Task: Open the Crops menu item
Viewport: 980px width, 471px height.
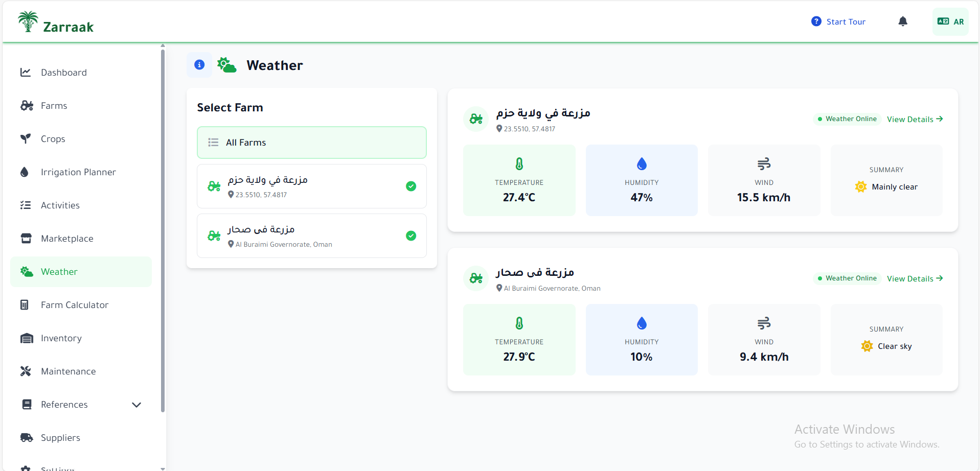Action: click(53, 139)
